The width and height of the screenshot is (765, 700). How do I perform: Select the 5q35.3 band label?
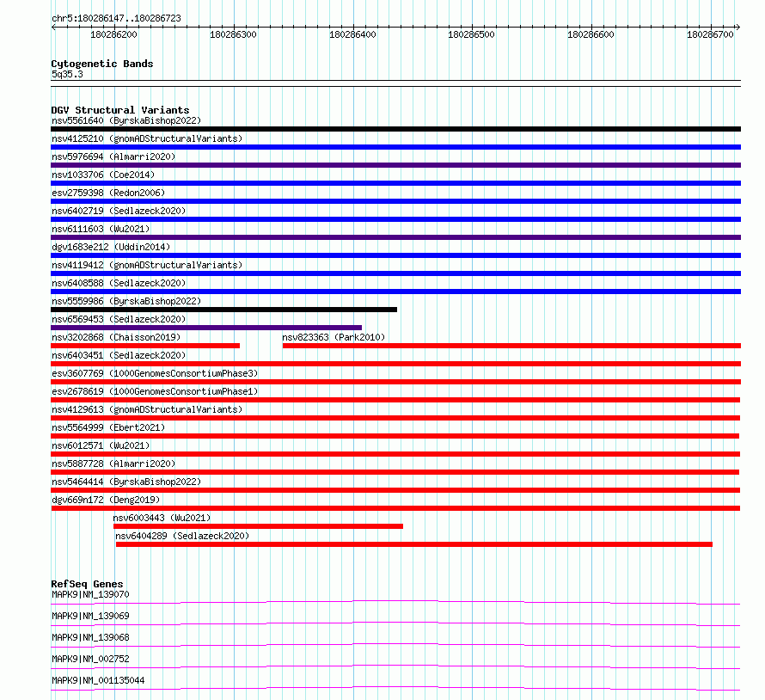(67, 74)
